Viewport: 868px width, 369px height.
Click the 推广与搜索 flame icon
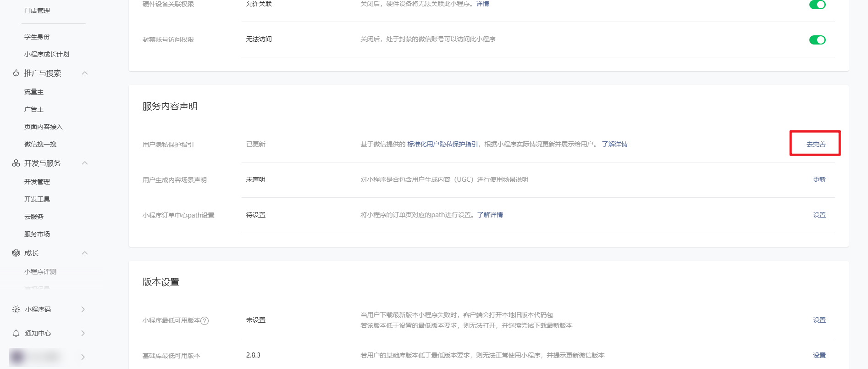(x=16, y=73)
